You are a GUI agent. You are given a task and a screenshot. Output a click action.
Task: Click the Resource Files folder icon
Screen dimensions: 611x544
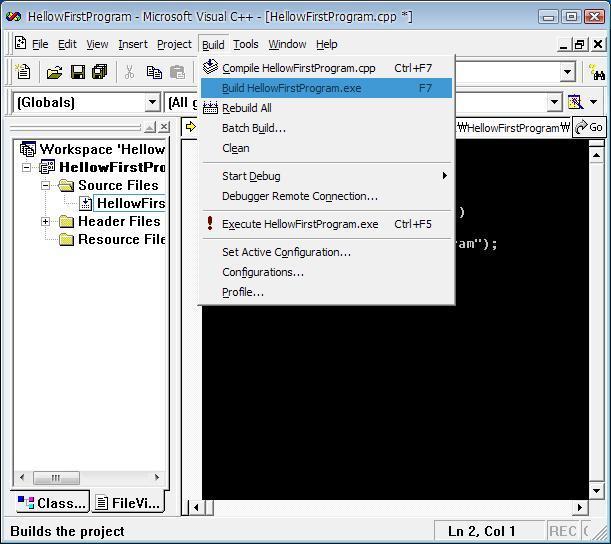(66, 239)
